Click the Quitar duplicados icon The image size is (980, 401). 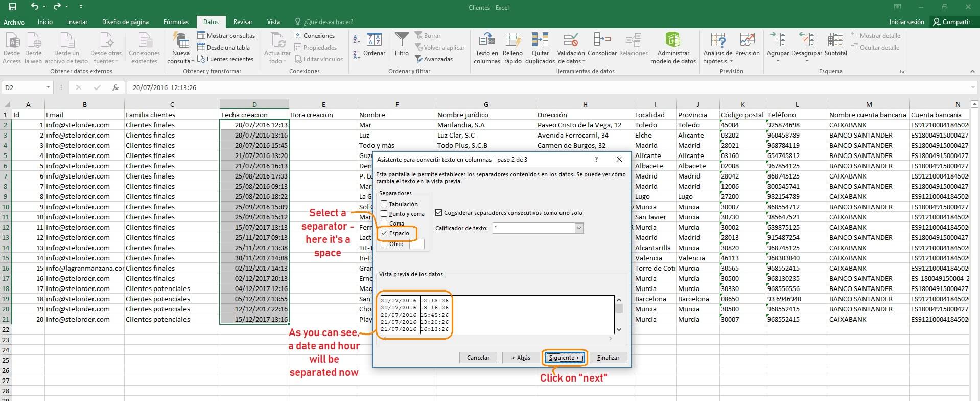click(540, 40)
